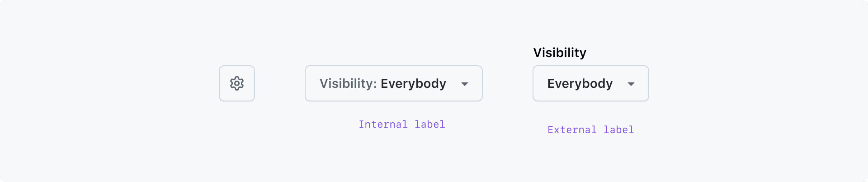The image size is (868, 182).
Task: Click the word label in the External label caption
Action: [x=619, y=130]
